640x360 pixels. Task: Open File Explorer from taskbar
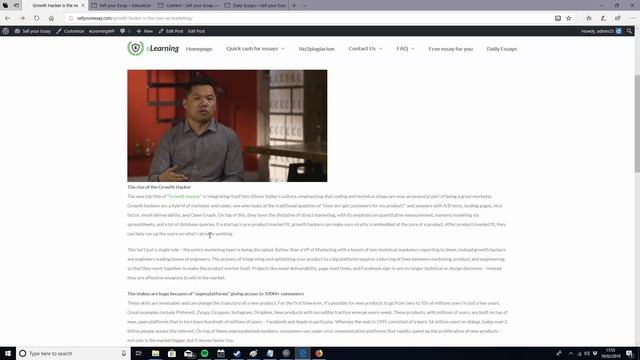point(156,353)
